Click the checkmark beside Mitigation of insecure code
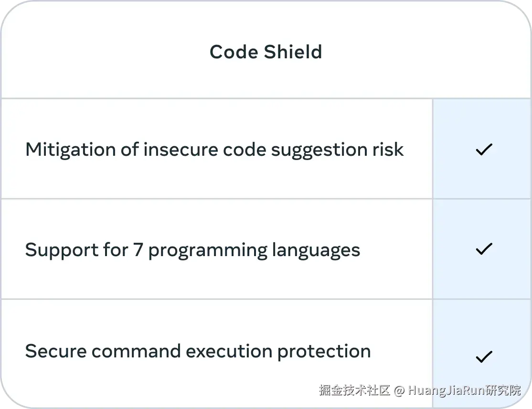This screenshot has width=532, height=409. click(484, 150)
